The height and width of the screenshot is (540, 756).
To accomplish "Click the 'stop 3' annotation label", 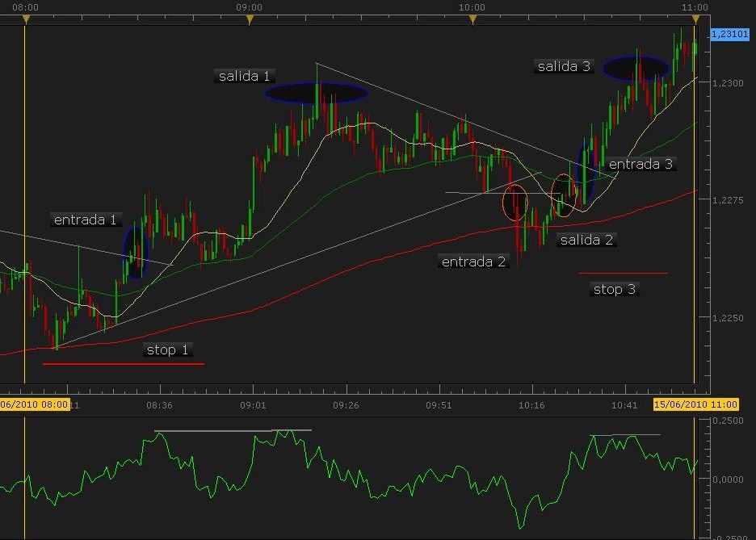I will pyautogui.click(x=614, y=289).
